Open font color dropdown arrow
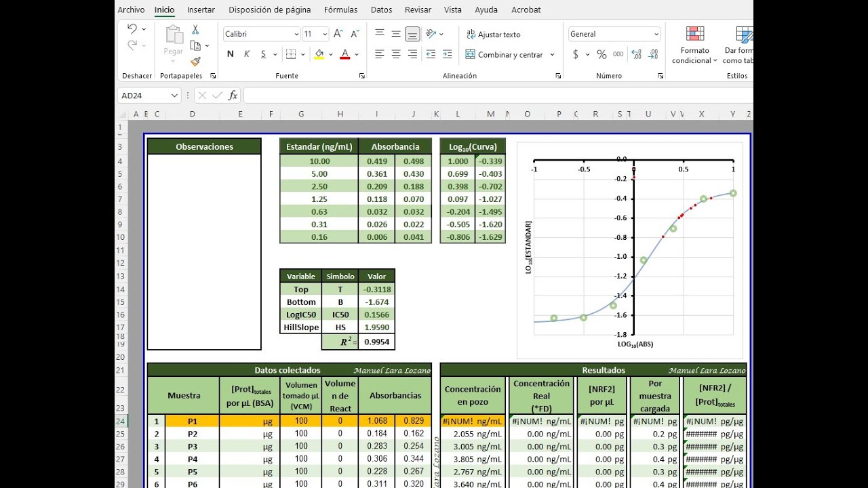Image resolution: width=868 pixels, height=488 pixels. click(x=357, y=55)
